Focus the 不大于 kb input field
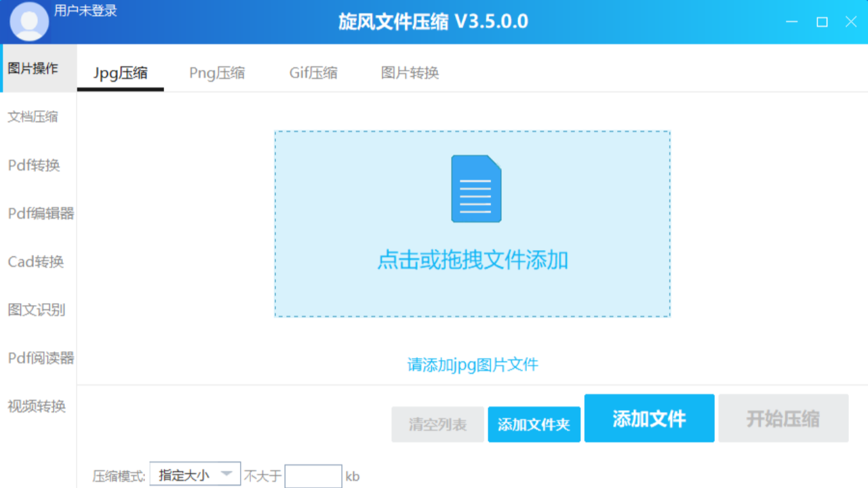Viewport: 868px width, 488px height. pyautogui.click(x=313, y=476)
